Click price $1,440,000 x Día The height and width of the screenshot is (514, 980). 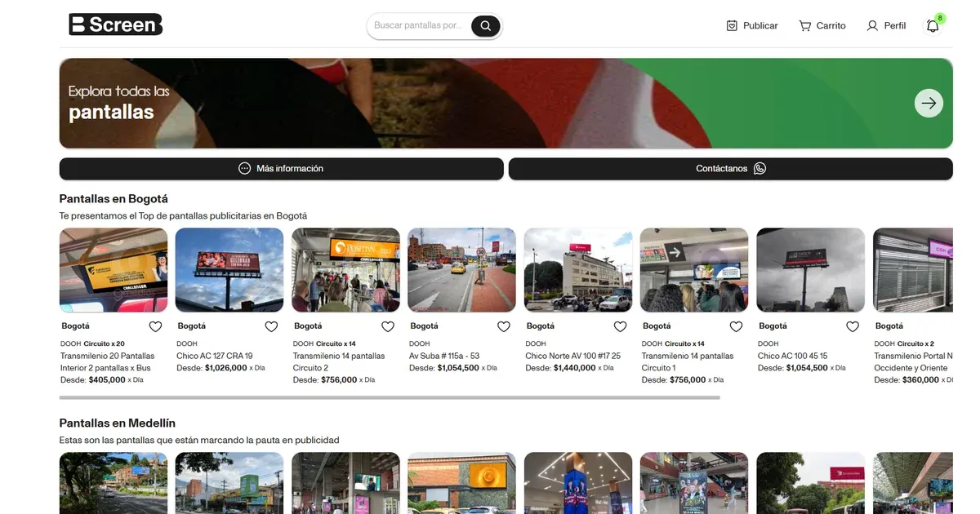[x=584, y=368]
